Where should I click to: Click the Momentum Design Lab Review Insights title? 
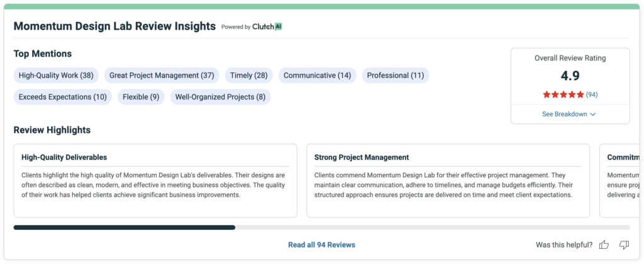pyautogui.click(x=114, y=26)
